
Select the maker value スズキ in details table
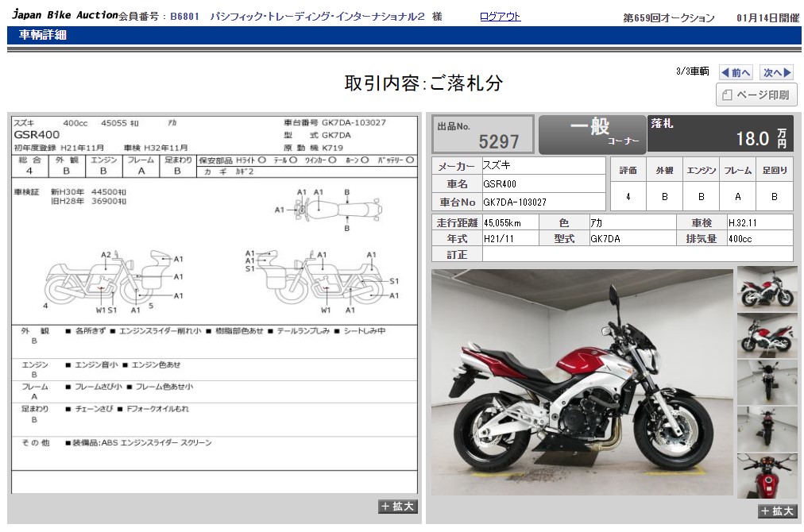coord(497,165)
